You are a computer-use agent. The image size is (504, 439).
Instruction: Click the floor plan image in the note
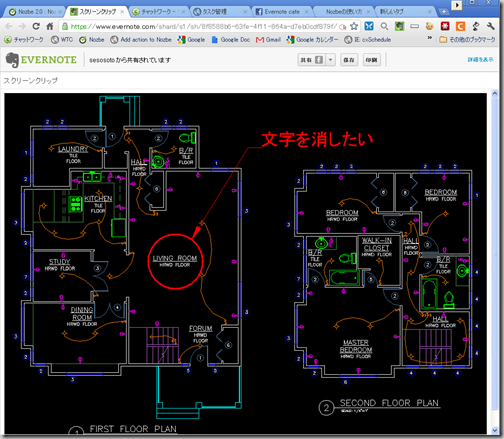(245, 263)
